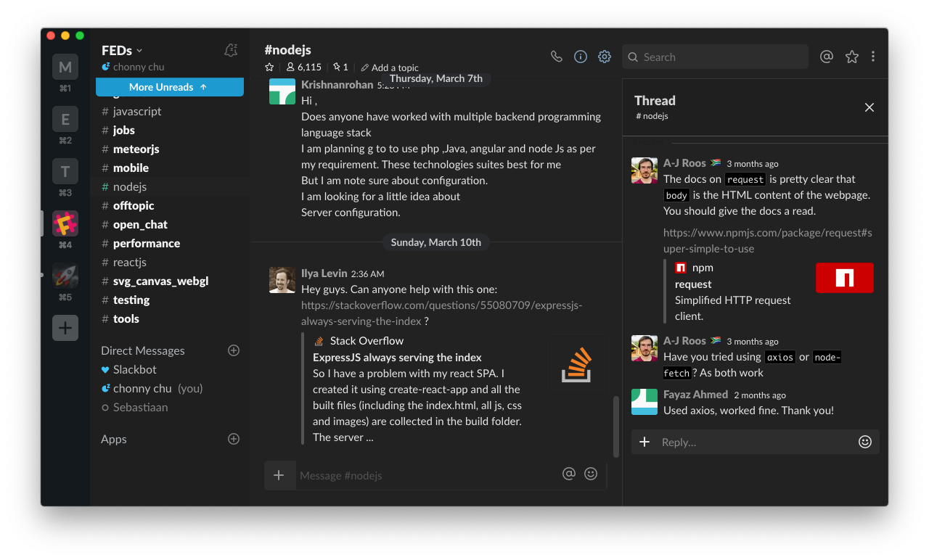
Task: Open emoji picker in message box
Action: [x=591, y=474]
